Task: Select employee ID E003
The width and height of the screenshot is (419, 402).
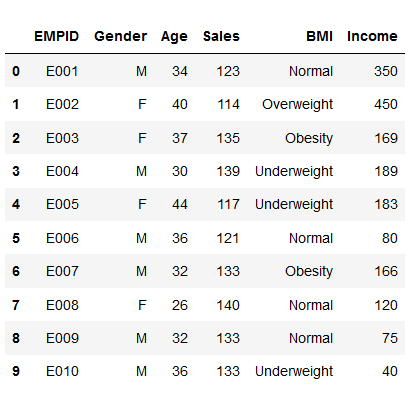Action: coord(62,138)
